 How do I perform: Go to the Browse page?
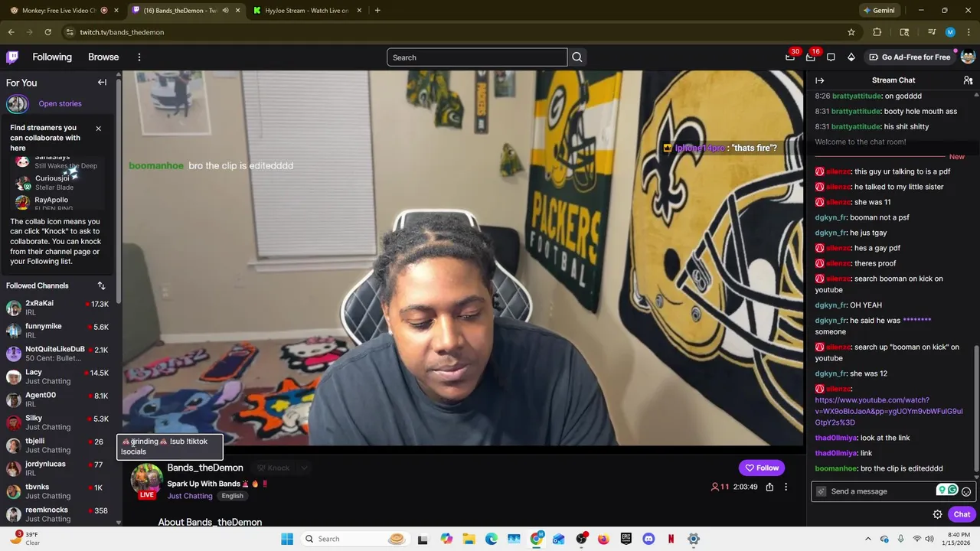click(103, 57)
